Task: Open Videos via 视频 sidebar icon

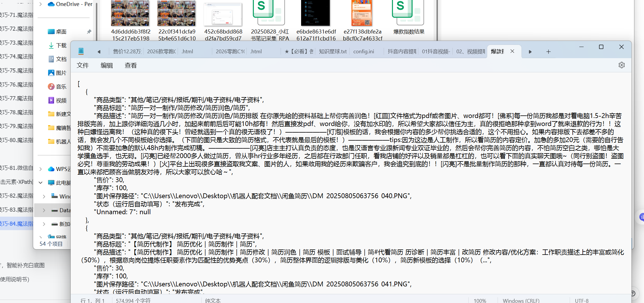Action: (x=51, y=100)
